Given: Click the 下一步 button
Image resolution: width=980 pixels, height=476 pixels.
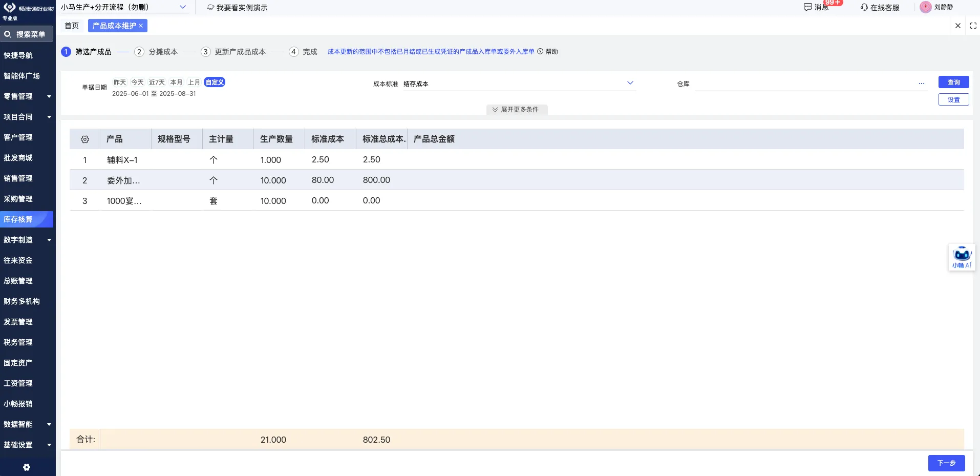Looking at the screenshot, I should click(946, 463).
